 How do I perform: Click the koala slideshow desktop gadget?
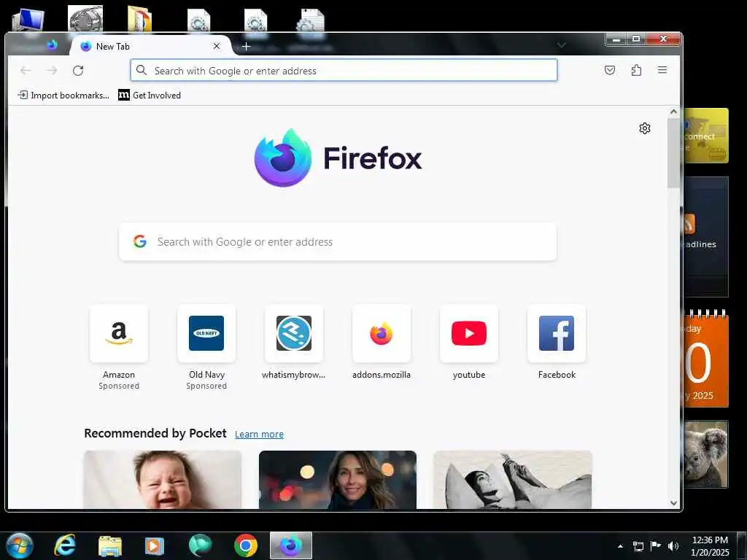point(706,454)
